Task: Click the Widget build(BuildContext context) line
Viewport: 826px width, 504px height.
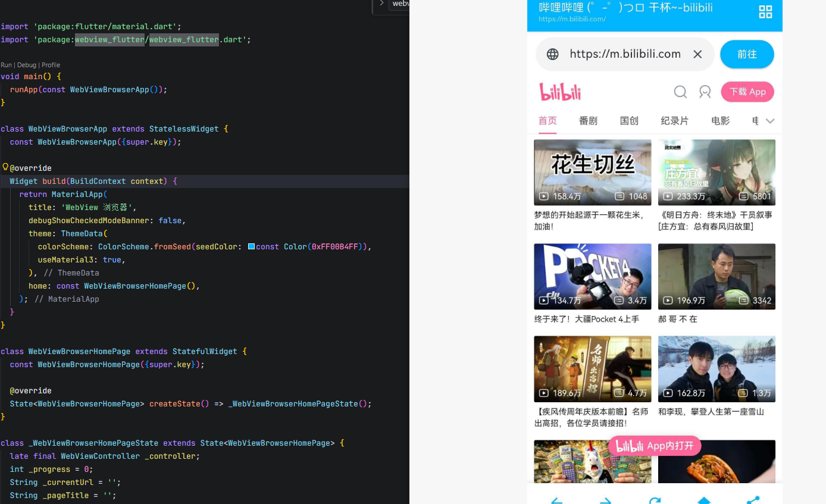Action: click(93, 181)
